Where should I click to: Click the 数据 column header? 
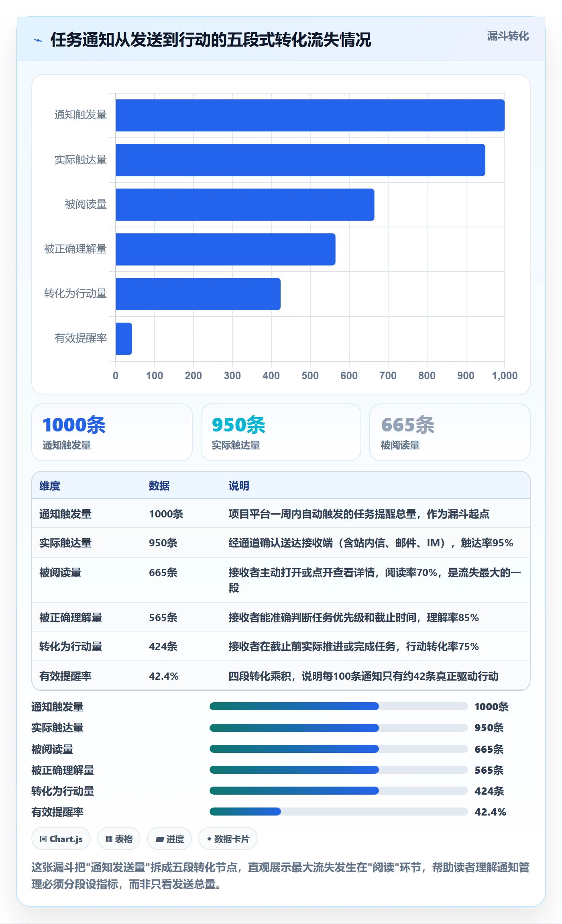(159, 486)
